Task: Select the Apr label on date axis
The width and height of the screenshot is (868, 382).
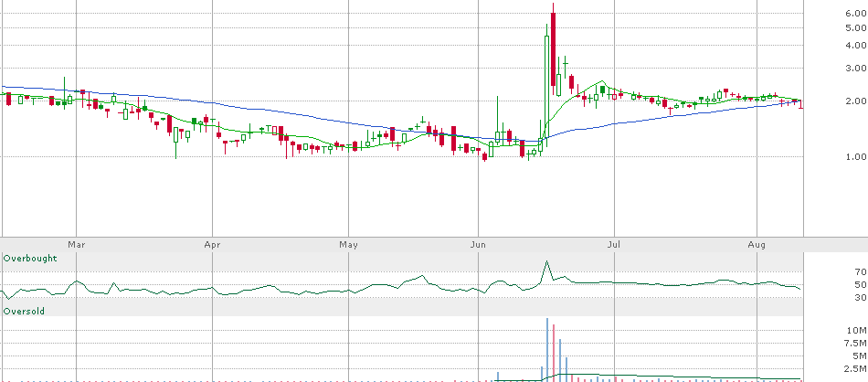Action: tap(212, 245)
